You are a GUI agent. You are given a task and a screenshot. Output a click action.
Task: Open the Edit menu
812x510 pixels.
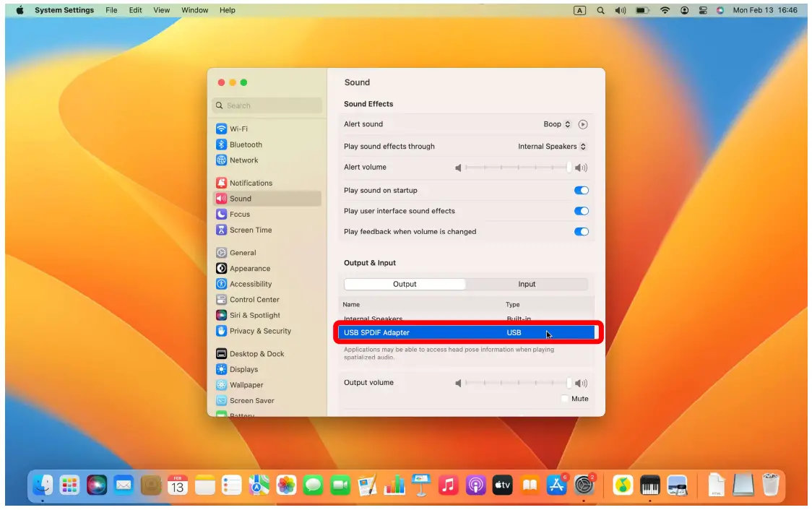[135, 10]
